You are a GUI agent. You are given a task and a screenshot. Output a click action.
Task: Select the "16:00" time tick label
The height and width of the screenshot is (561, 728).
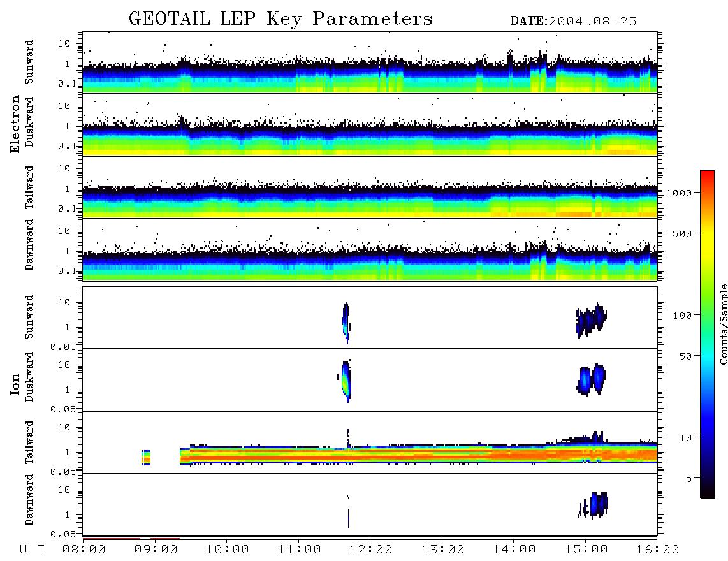pos(658,550)
